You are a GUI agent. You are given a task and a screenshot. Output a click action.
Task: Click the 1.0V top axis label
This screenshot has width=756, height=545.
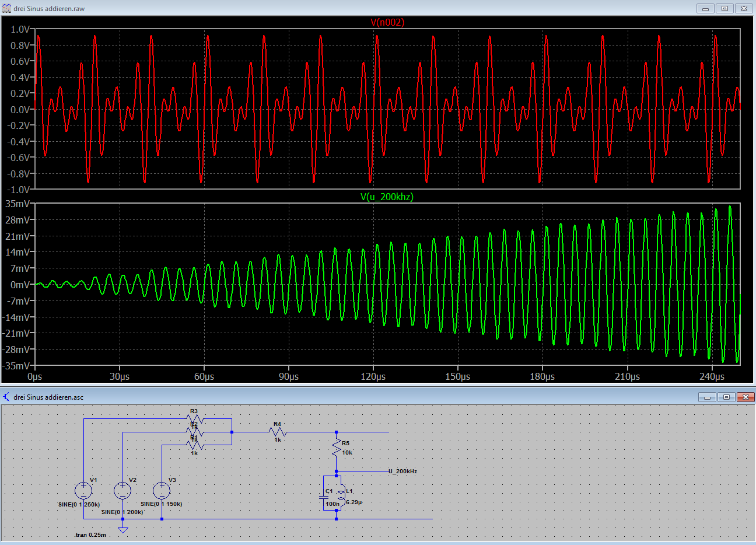point(20,29)
